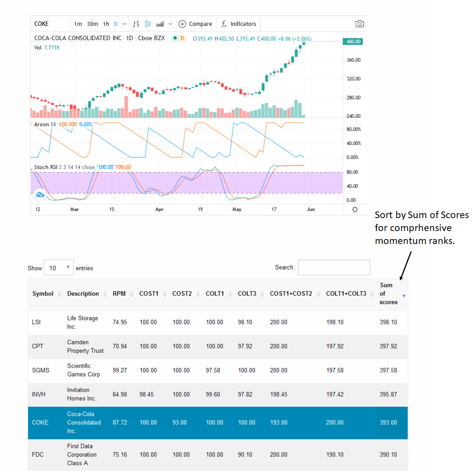Open chart settings gear icon
The height and width of the screenshot is (471, 476).
click(x=355, y=209)
